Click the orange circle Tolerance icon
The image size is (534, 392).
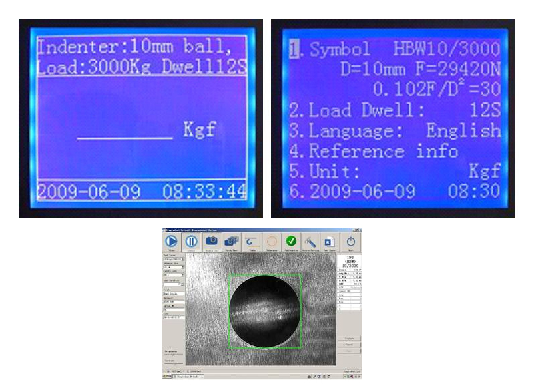point(271,240)
